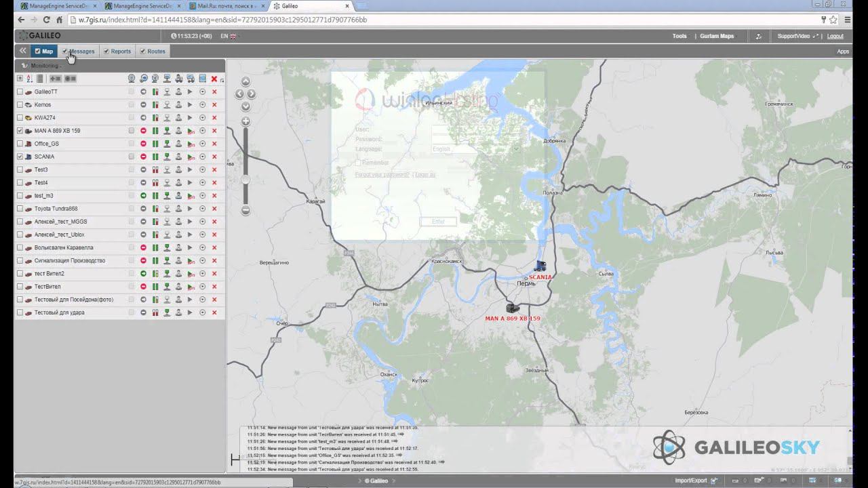
Task: Uncheck the MAN A 869 XB 159 checkbox
Action: (20, 131)
